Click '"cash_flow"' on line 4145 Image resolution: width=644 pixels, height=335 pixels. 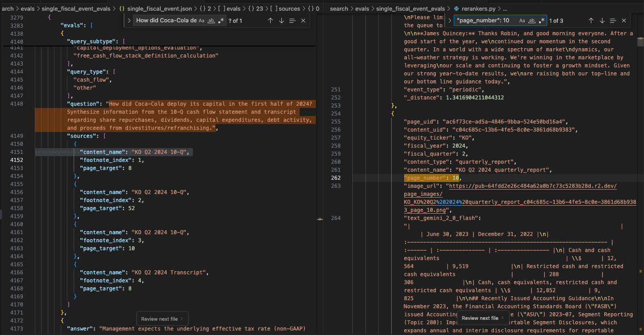(x=91, y=80)
